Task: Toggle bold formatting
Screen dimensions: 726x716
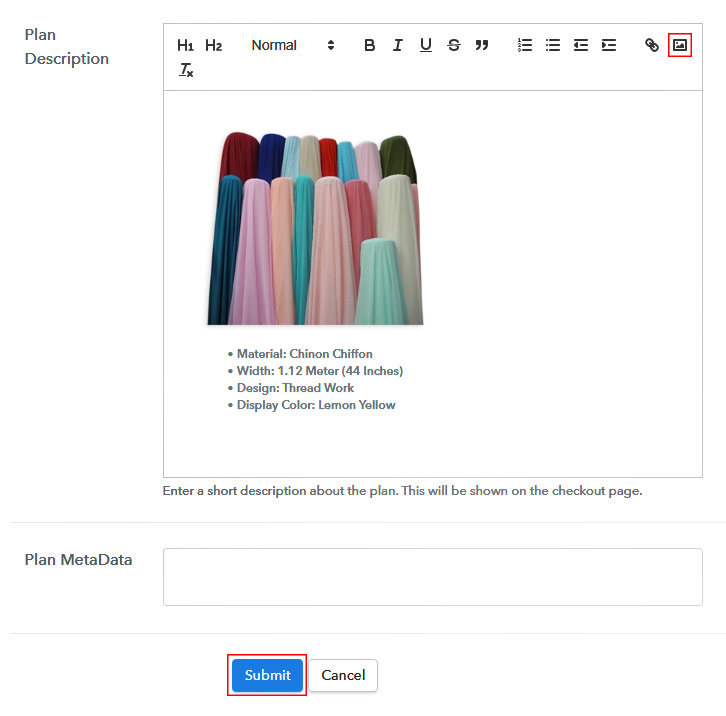Action: point(369,45)
